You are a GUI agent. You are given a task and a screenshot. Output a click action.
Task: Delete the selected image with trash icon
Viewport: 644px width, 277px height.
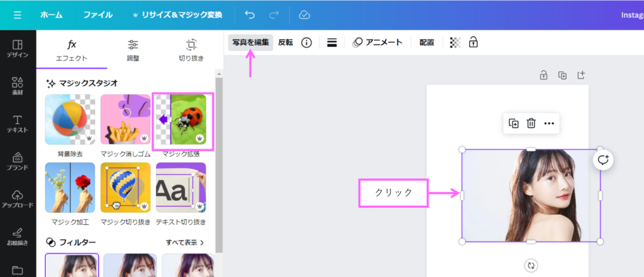click(531, 123)
